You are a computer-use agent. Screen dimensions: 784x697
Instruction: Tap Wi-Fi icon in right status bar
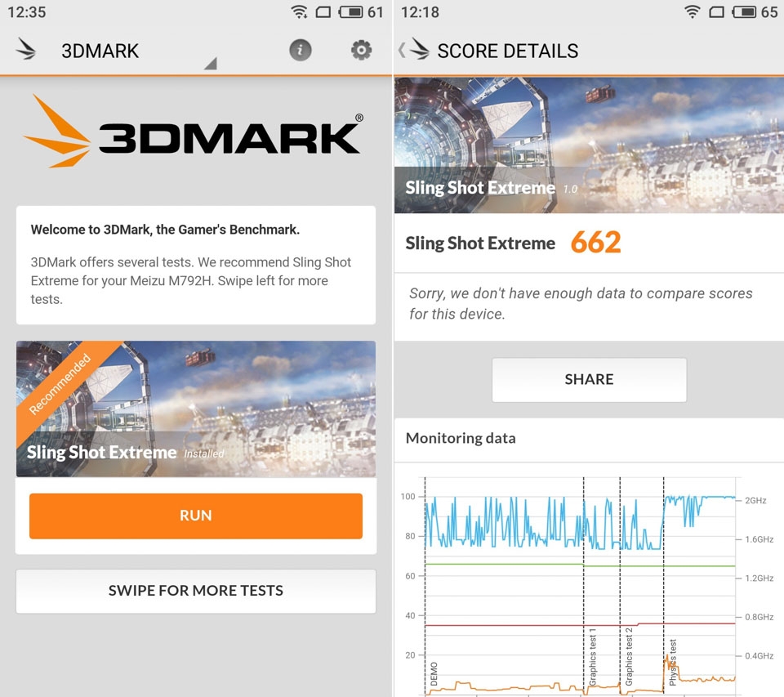click(x=692, y=11)
